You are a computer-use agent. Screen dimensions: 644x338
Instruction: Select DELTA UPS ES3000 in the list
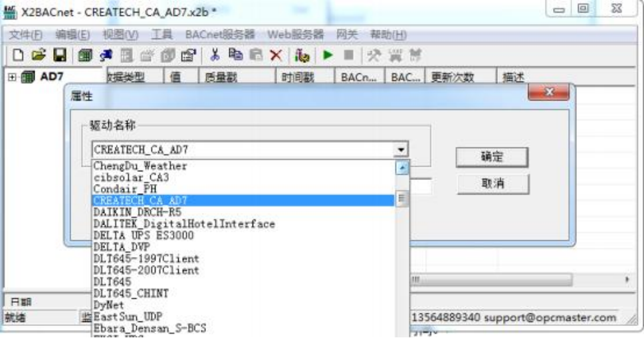tap(144, 236)
